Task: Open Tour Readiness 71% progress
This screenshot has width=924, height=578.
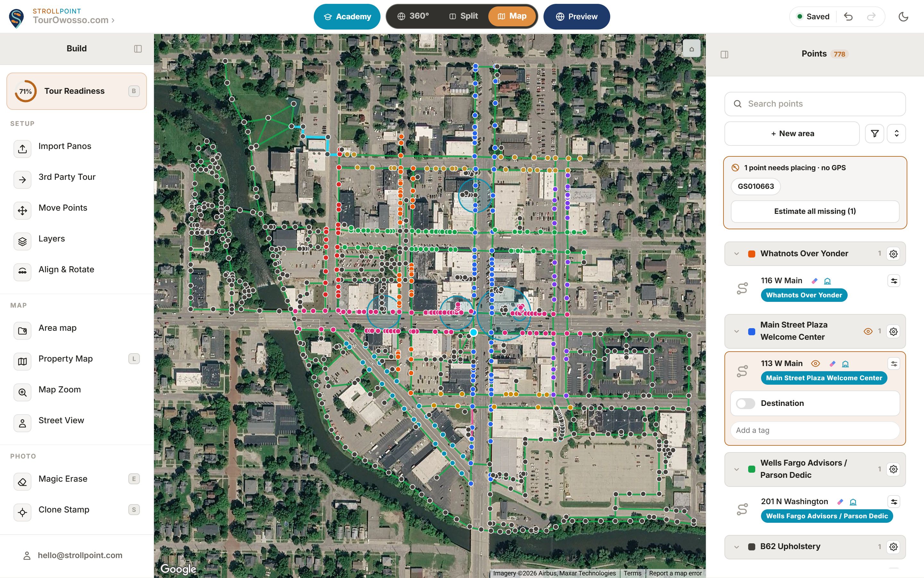Action: pyautogui.click(x=76, y=92)
